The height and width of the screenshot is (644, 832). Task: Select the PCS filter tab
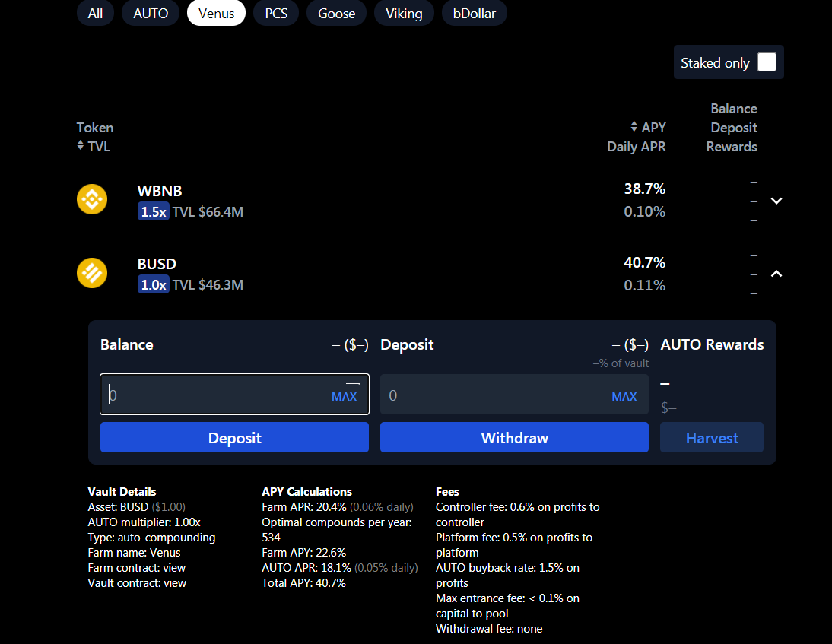276,13
